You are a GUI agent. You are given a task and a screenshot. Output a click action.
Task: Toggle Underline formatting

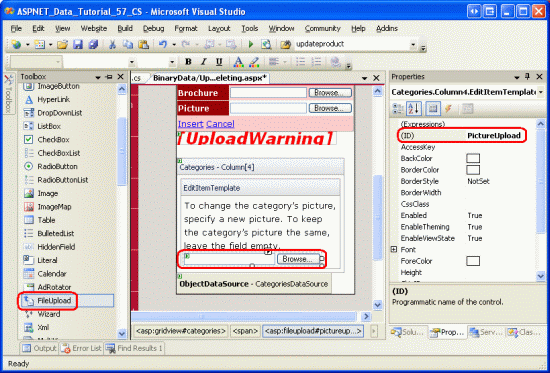(219, 62)
